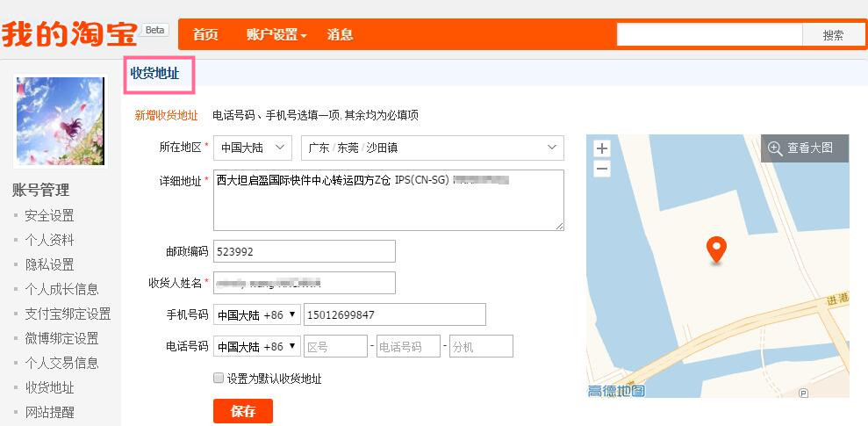The image size is (868, 426).
Task: Click the 邮政编码 input field
Action: tap(305, 251)
